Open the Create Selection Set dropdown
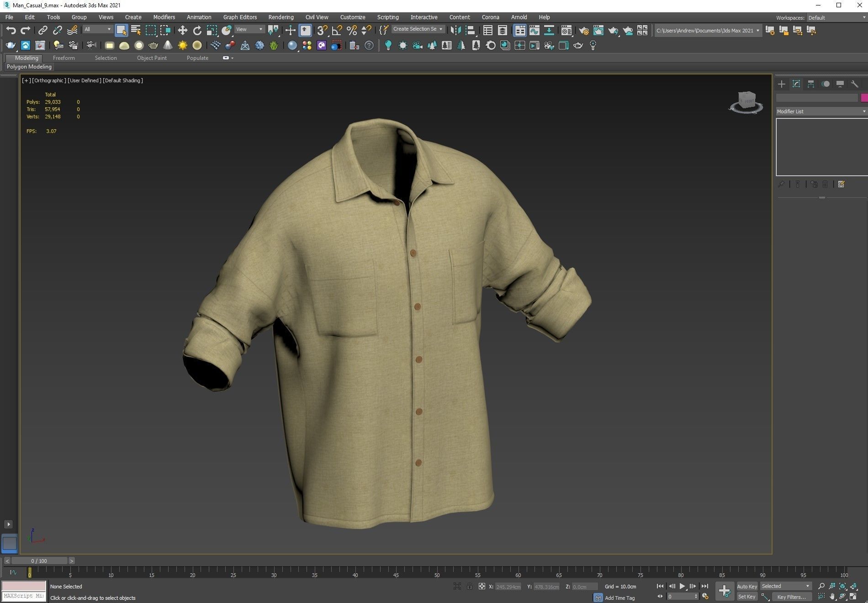Image resolution: width=868 pixels, height=603 pixels. (x=418, y=29)
